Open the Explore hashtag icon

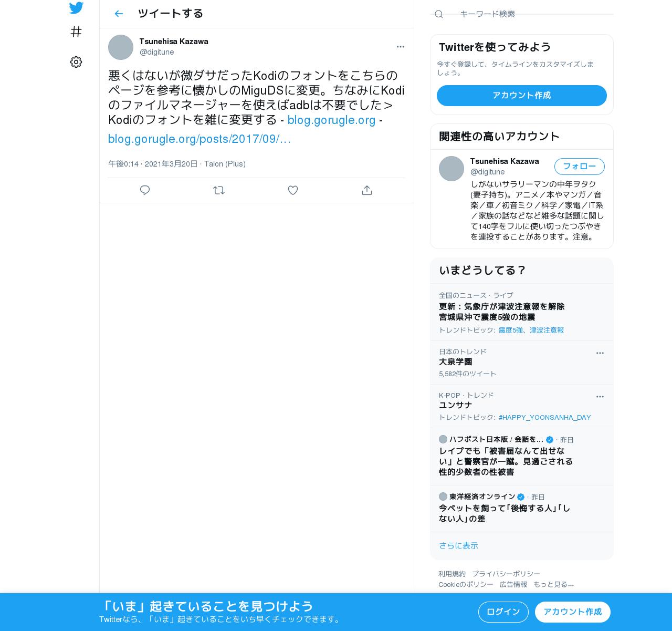76,32
